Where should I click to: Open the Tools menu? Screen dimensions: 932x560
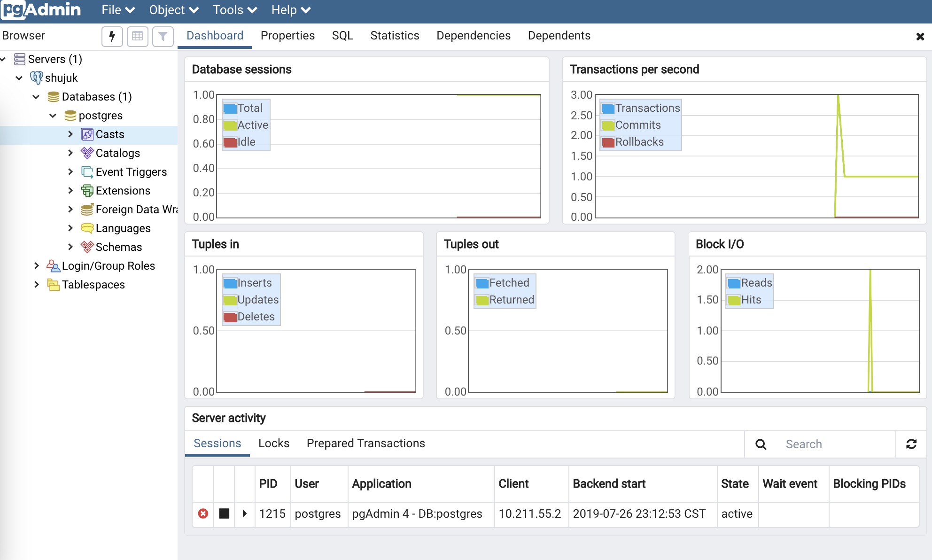234,10
